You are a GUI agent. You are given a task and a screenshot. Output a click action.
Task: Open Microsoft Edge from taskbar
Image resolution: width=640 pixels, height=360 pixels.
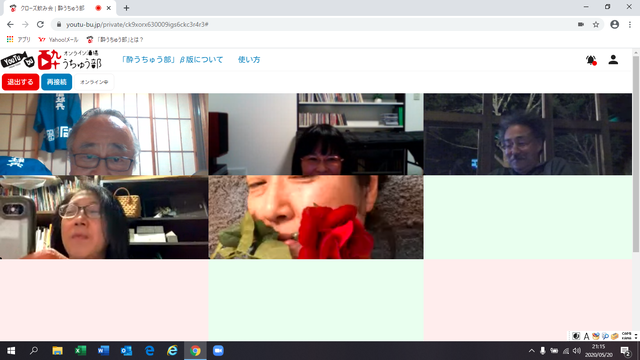coord(149,351)
